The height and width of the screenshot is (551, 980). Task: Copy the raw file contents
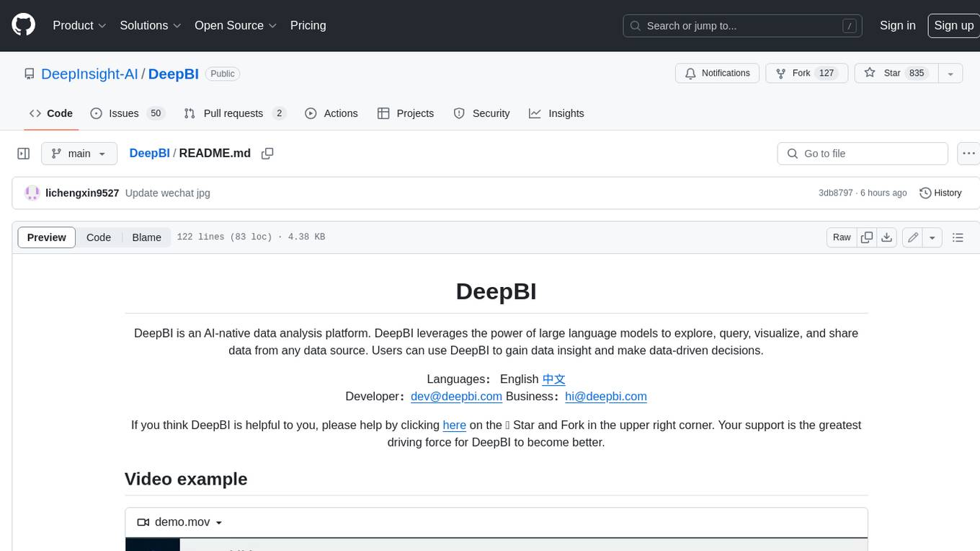(867, 237)
